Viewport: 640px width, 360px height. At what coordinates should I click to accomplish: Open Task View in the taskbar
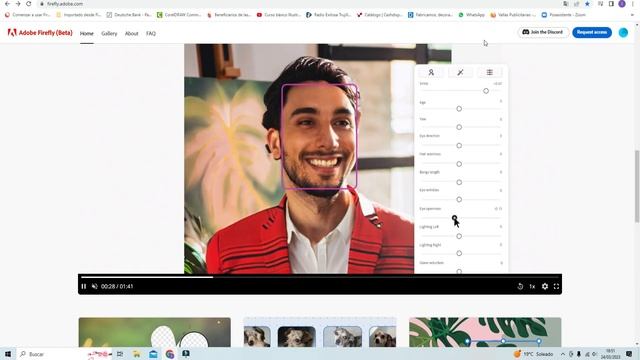120,354
